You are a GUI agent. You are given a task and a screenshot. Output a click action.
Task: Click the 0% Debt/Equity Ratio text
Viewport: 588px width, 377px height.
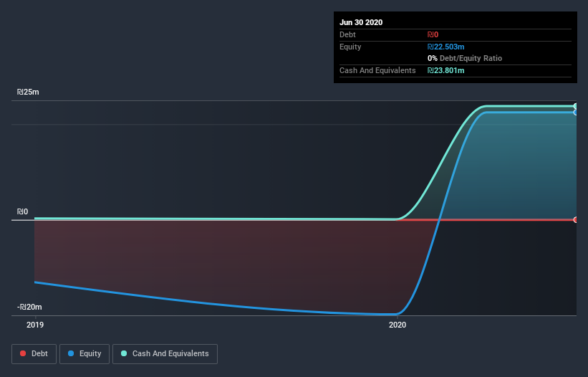465,58
